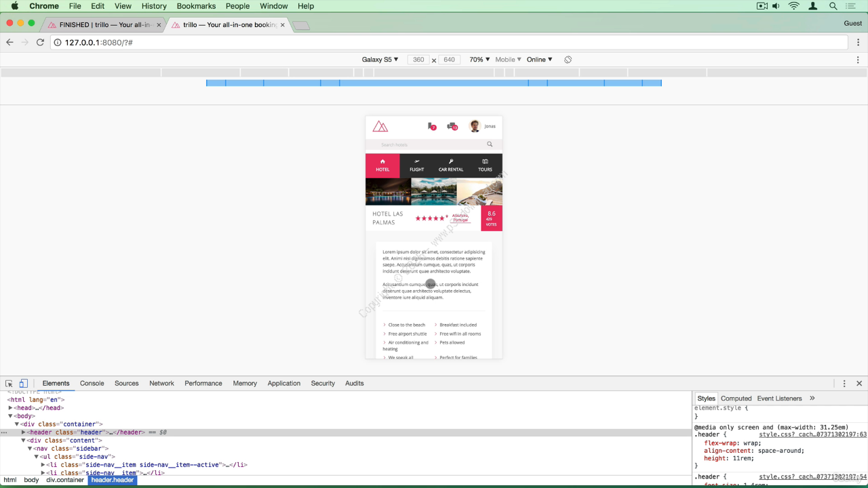Viewport: 868px width, 488px height.
Task: Click the trillo triangle logo in mobile preview
Action: 380,126
